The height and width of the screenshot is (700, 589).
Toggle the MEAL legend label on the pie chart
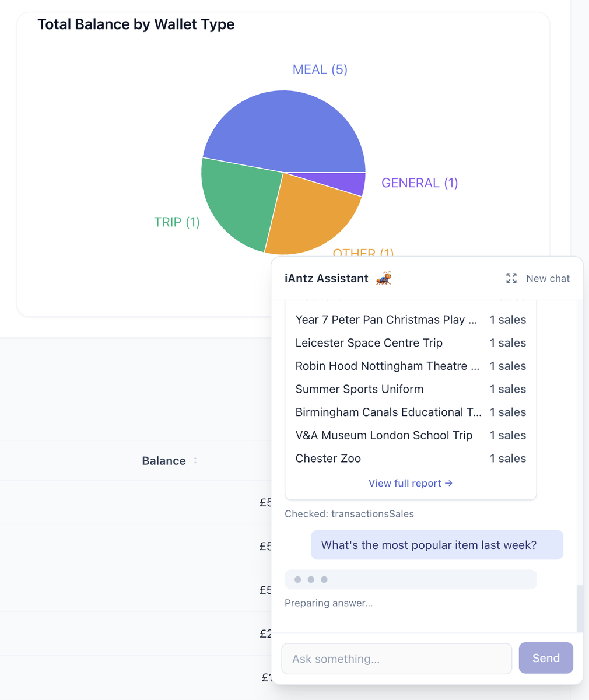(x=320, y=69)
